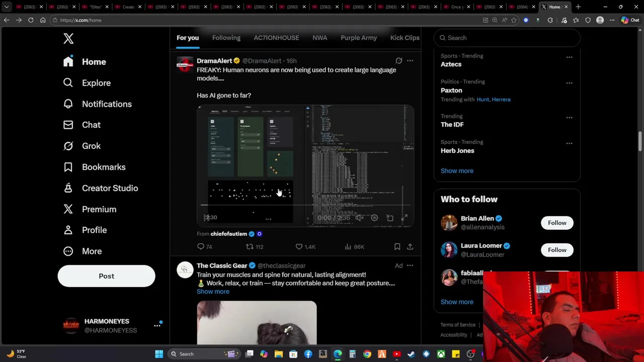Open HARMONEYES account menu dots

pos(157,326)
